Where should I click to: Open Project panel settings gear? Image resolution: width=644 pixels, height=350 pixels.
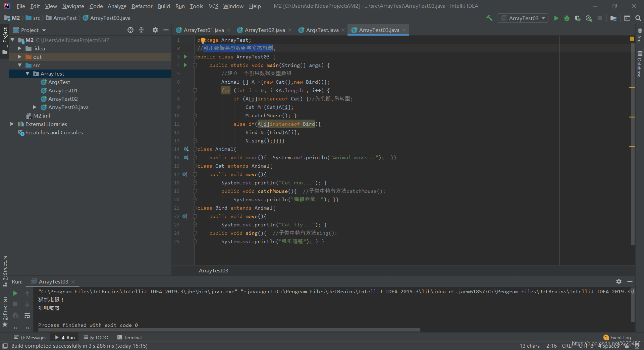click(x=155, y=30)
